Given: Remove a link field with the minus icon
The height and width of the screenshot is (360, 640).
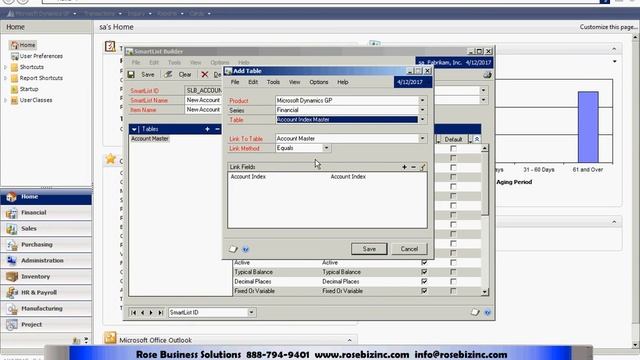Looking at the screenshot, I should [x=413, y=167].
